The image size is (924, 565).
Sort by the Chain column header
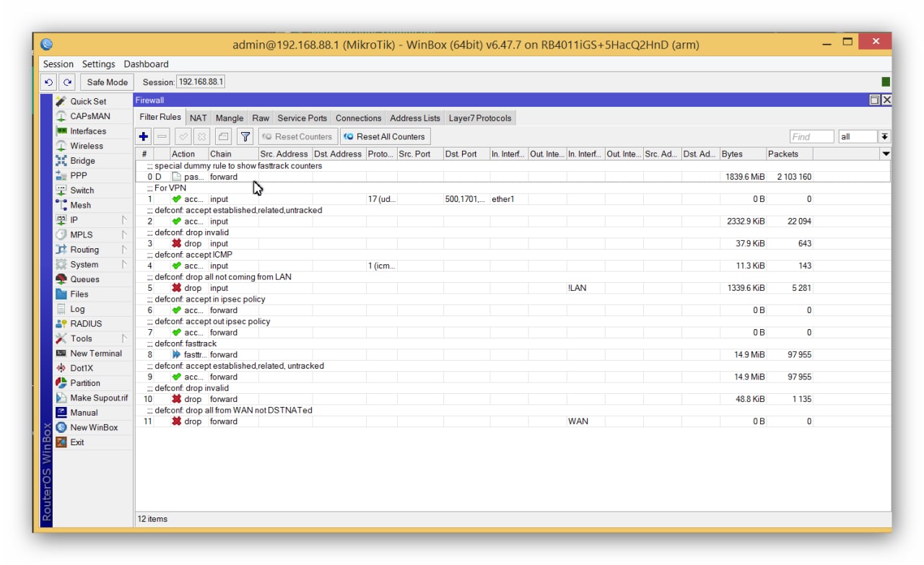click(x=233, y=154)
